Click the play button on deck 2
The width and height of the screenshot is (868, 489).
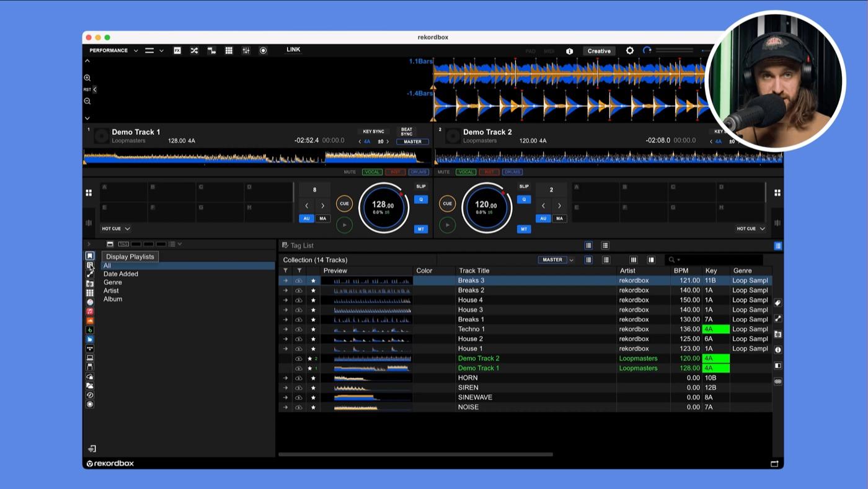tap(447, 225)
